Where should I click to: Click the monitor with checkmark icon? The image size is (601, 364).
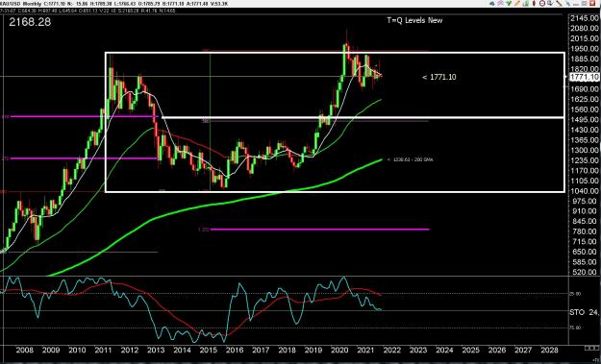pyautogui.click(x=551, y=3)
